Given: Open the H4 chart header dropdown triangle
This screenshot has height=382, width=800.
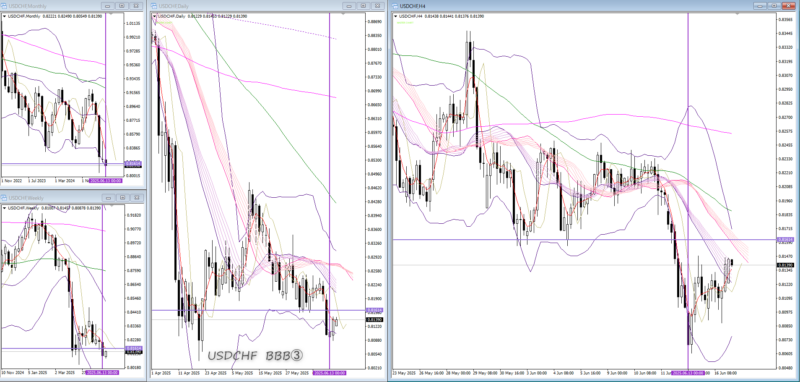Looking at the screenshot, I should point(396,16).
